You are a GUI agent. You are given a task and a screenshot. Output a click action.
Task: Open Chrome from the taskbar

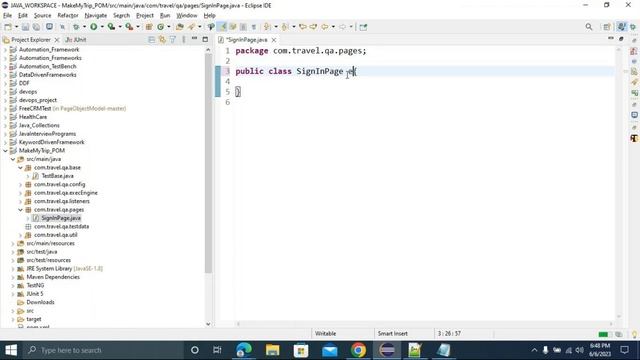(358, 350)
